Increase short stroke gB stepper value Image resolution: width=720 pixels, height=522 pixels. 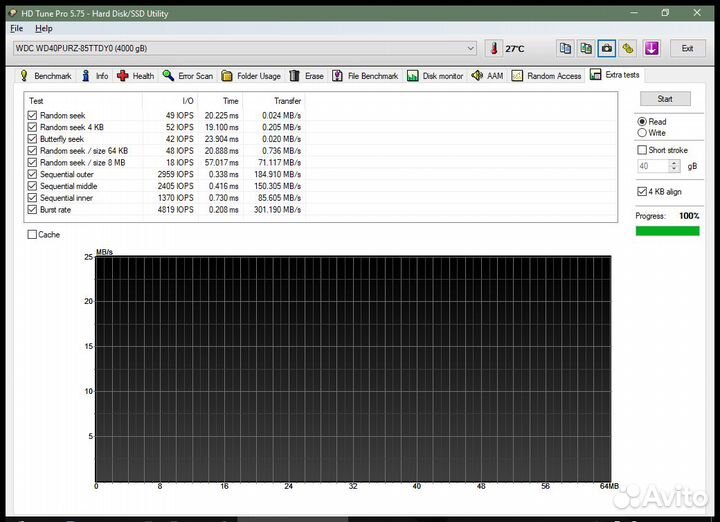(x=676, y=162)
